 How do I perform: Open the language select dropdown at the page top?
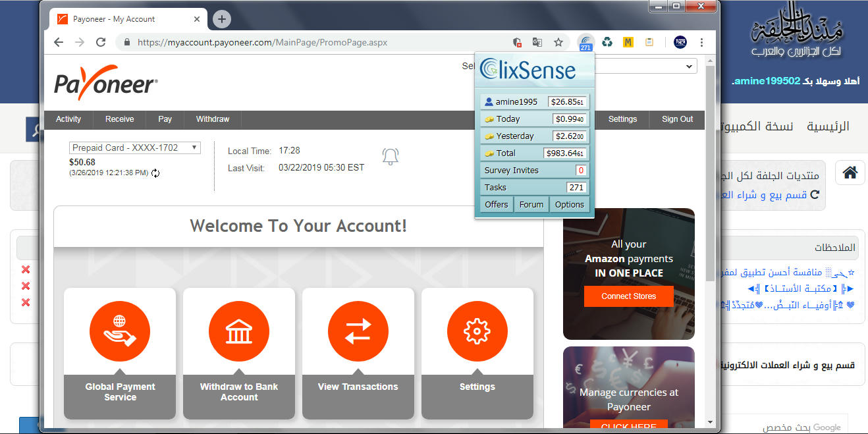(646, 66)
